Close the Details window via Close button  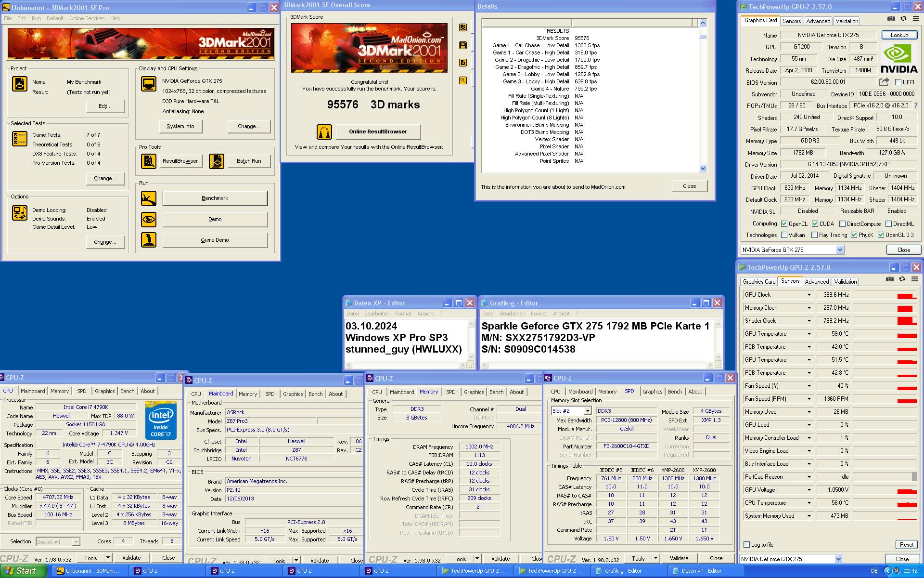tap(689, 186)
